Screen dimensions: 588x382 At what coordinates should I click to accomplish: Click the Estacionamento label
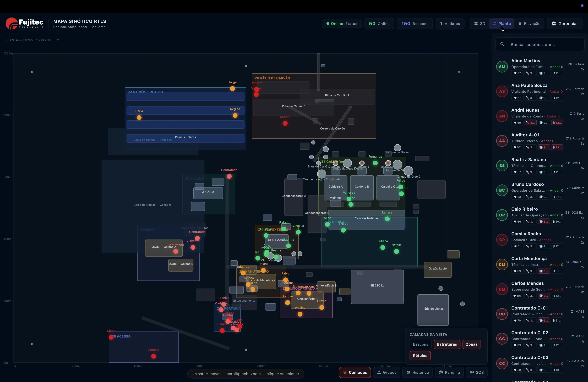[244, 301]
